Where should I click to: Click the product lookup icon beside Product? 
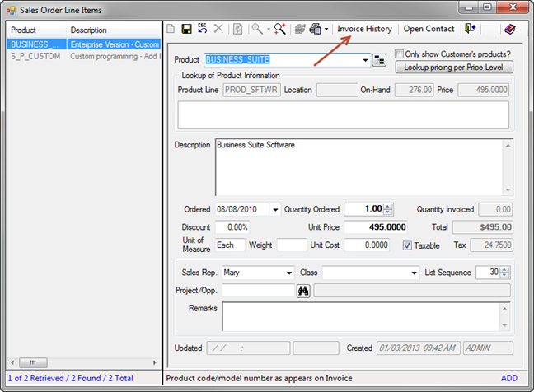[379, 60]
